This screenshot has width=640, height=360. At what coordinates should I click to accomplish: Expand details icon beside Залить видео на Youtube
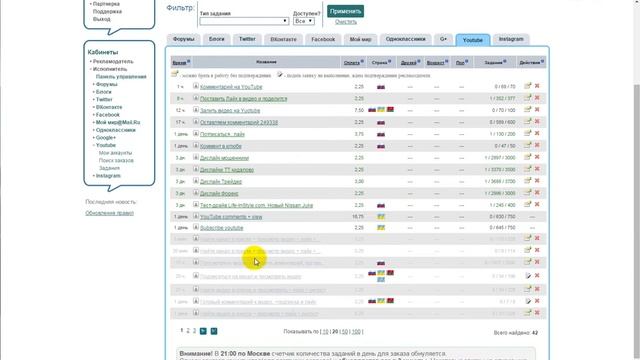[x=196, y=110]
